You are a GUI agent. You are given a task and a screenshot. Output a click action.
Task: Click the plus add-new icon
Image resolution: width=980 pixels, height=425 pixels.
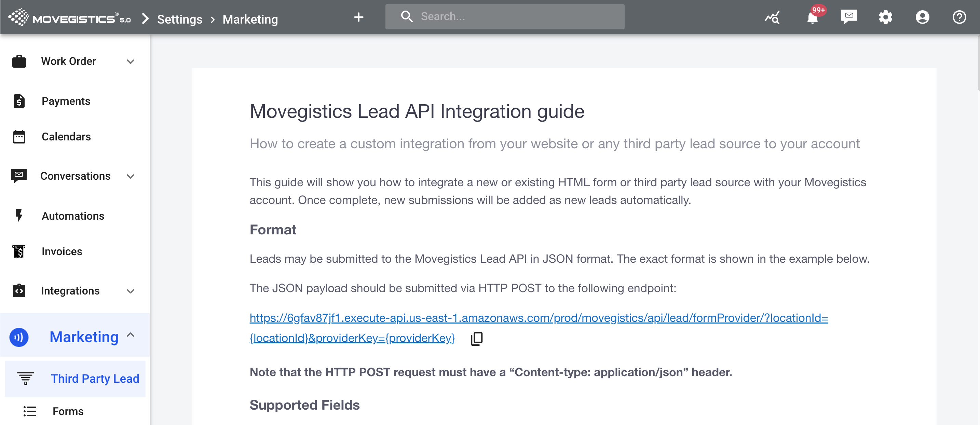[358, 17]
